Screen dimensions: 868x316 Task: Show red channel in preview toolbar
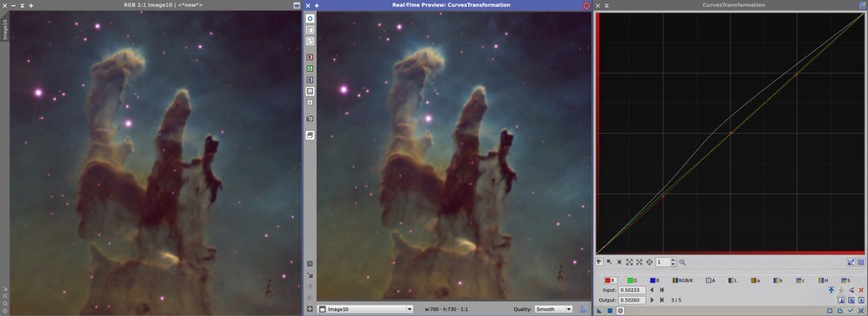click(310, 57)
